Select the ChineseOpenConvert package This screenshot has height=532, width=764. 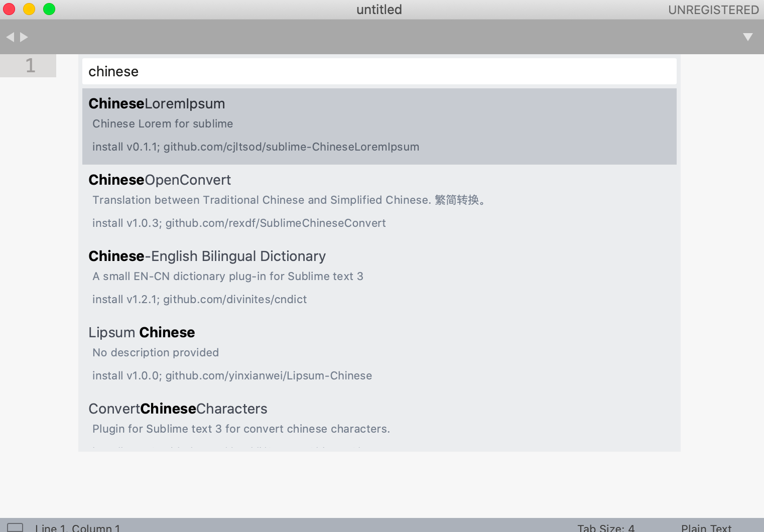379,203
